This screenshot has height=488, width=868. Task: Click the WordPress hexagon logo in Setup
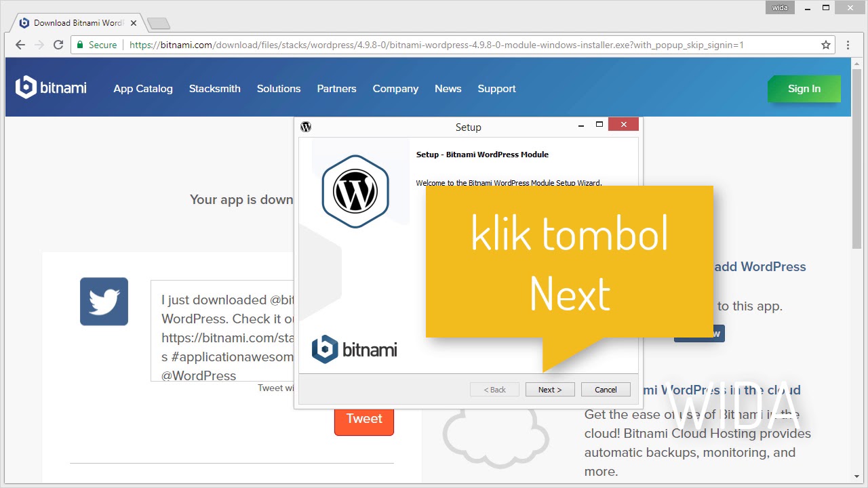point(355,191)
